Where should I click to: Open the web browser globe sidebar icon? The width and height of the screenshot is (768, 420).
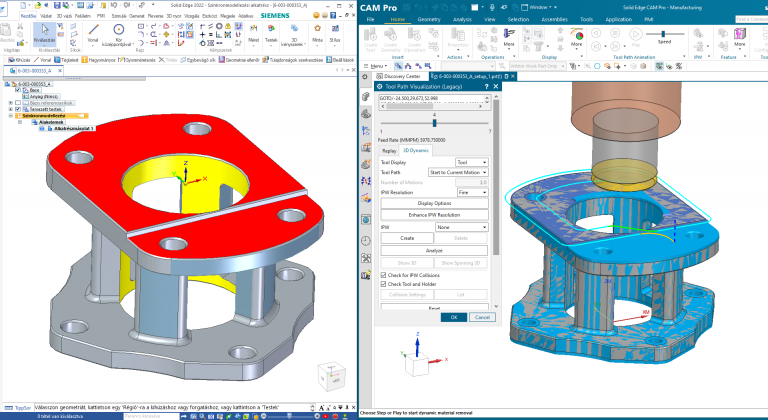366,219
